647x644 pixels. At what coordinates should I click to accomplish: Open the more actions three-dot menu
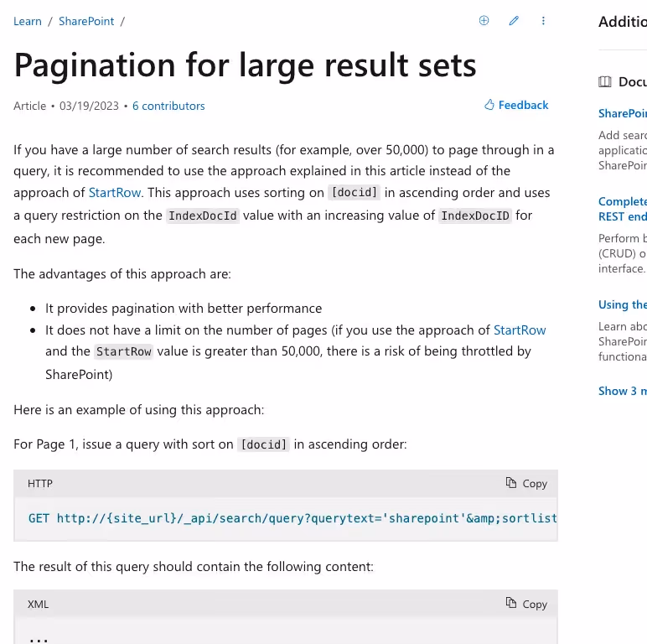(x=543, y=21)
